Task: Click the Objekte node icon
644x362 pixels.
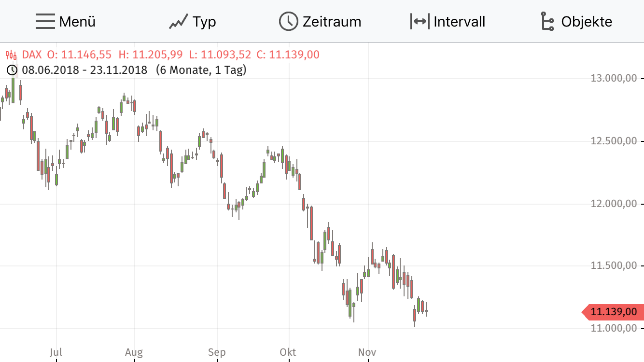Action: (546, 22)
